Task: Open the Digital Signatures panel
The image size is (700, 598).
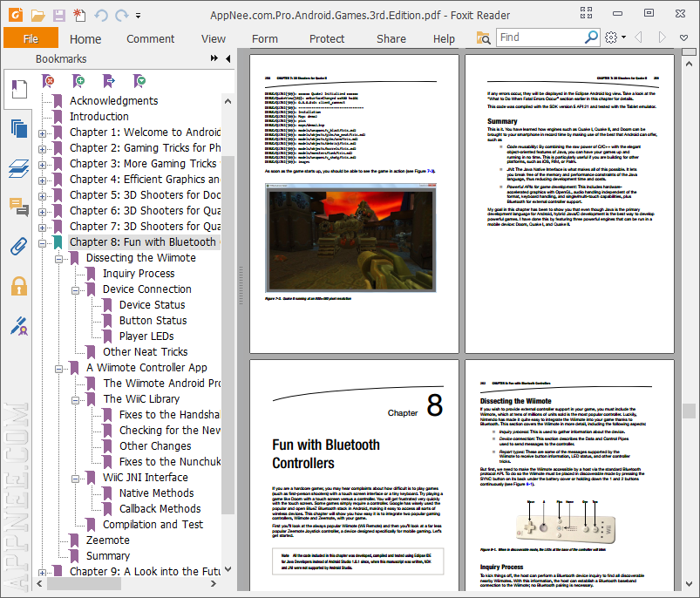Action: pos(19,326)
